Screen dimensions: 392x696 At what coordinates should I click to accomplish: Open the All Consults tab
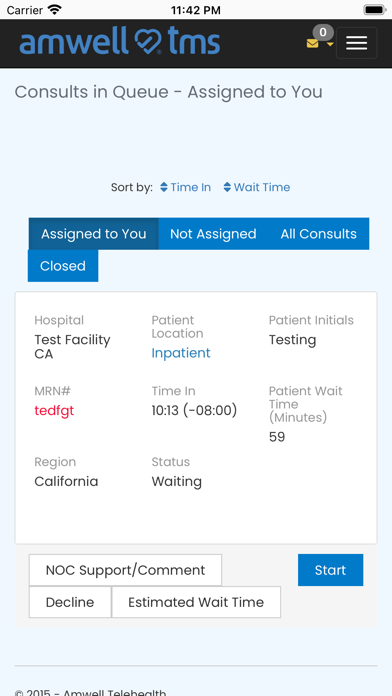click(x=319, y=234)
